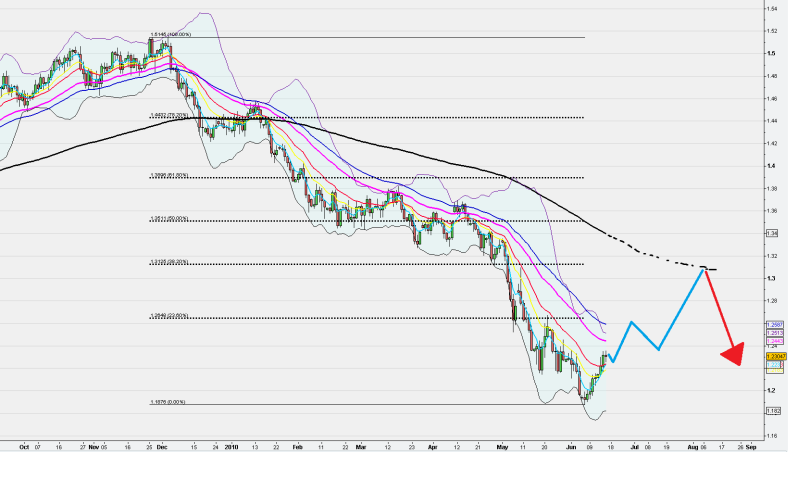Click the 1.42 price axis label

pyautogui.click(x=772, y=144)
